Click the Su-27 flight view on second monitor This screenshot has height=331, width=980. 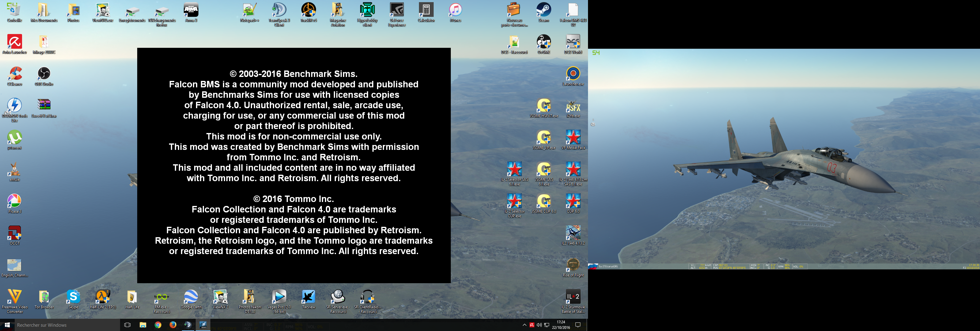point(784,159)
